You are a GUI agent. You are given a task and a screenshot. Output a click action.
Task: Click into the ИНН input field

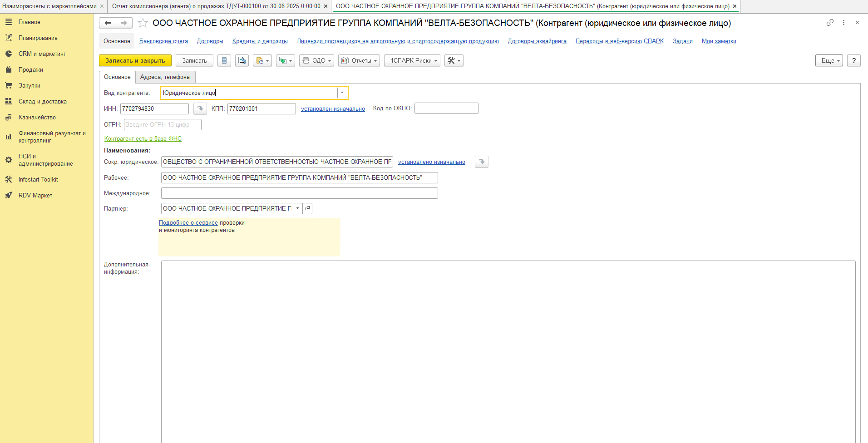(154, 108)
